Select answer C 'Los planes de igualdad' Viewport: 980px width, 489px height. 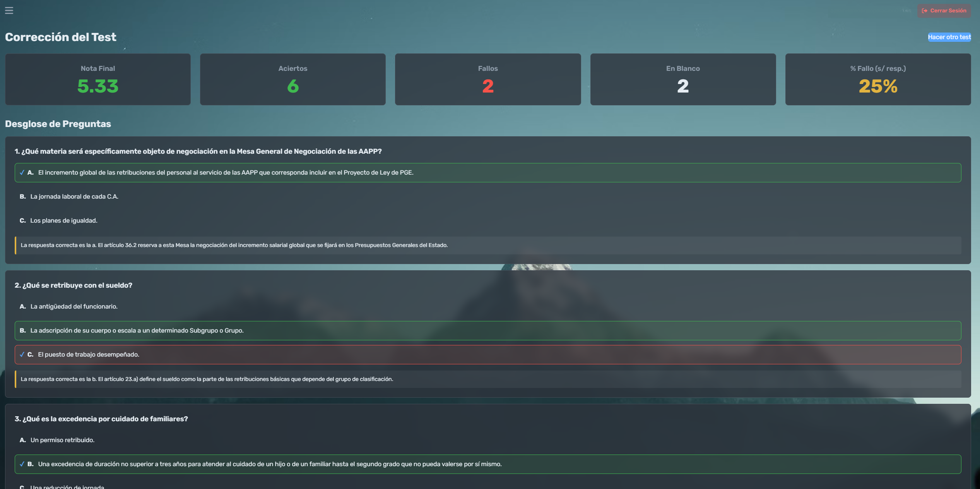63,221
